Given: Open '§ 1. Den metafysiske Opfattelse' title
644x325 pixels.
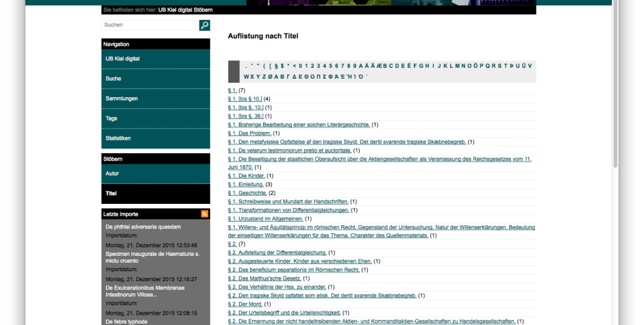Looking at the screenshot, I should pos(347,142).
